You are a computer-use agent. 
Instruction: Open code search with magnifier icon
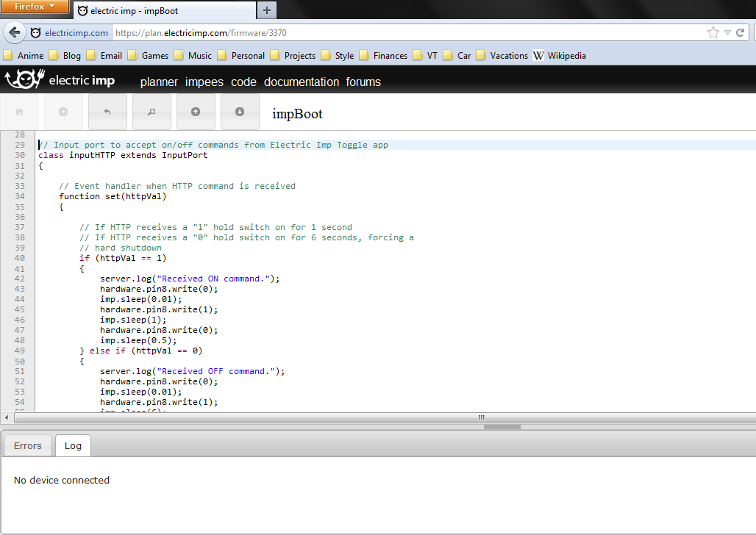pyautogui.click(x=151, y=112)
